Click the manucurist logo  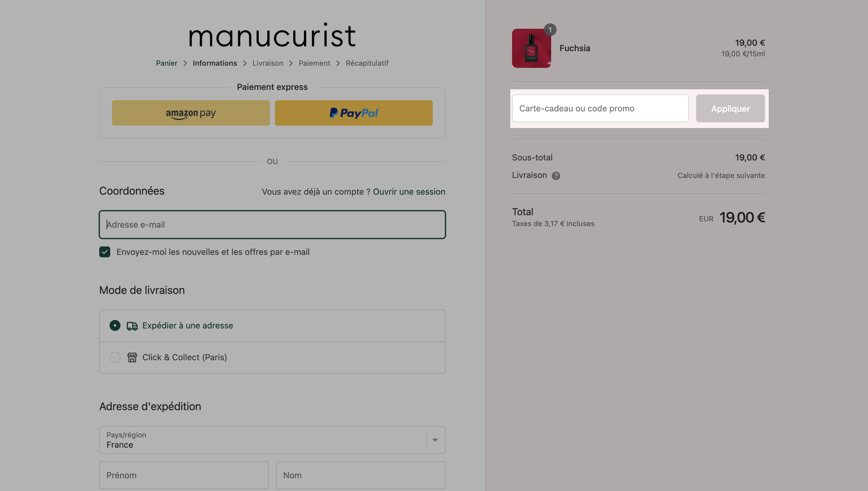(x=272, y=35)
